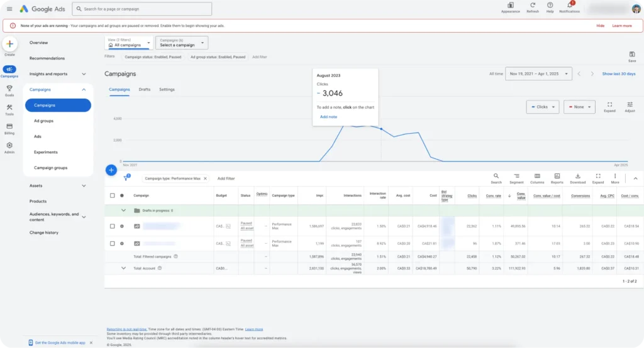Click the search field for pages or campaigns
This screenshot has width=644, height=348.
pyautogui.click(x=142, y=9)
